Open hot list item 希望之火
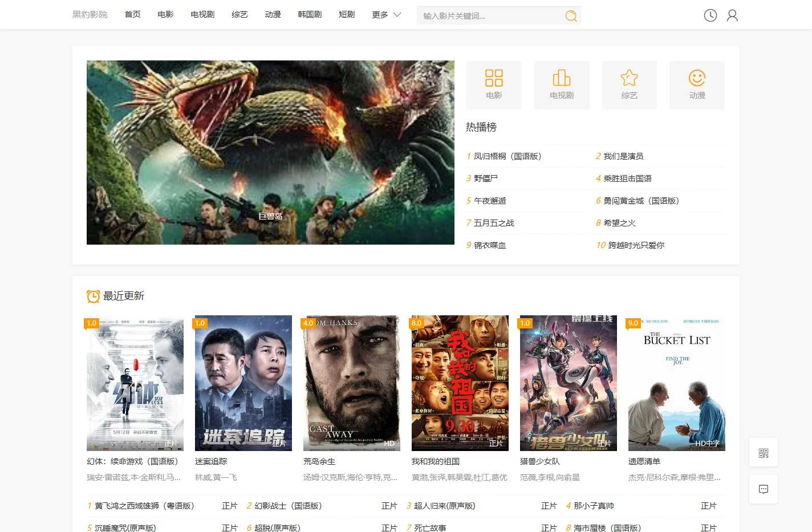 click(x=619, y=223)
